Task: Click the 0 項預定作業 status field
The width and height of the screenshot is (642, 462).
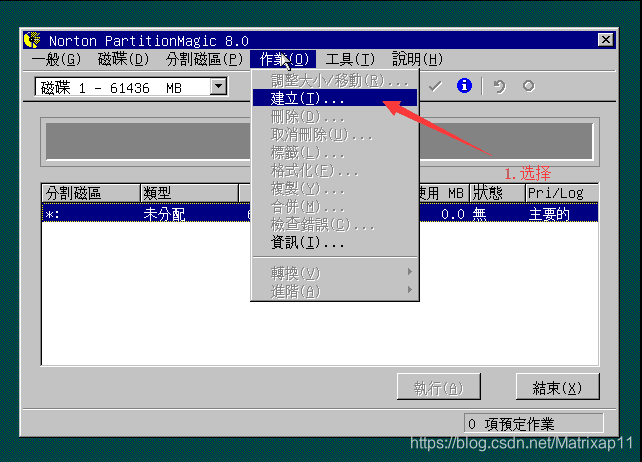Action: 533,424
